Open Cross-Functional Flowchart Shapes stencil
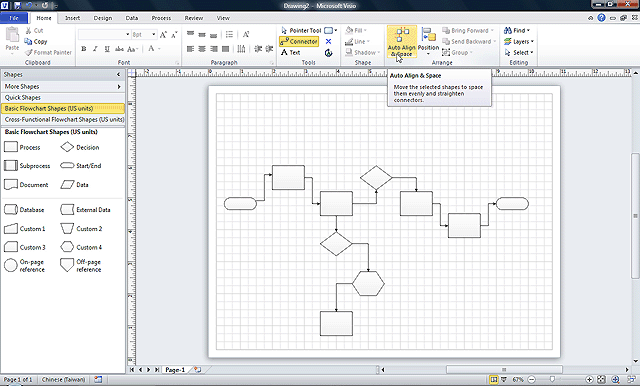This screenshot has width=640, height=386. point(62,120)
